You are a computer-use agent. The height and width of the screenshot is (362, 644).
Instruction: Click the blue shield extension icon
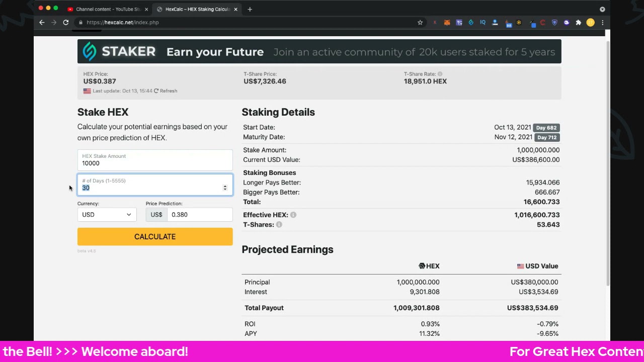554,22
